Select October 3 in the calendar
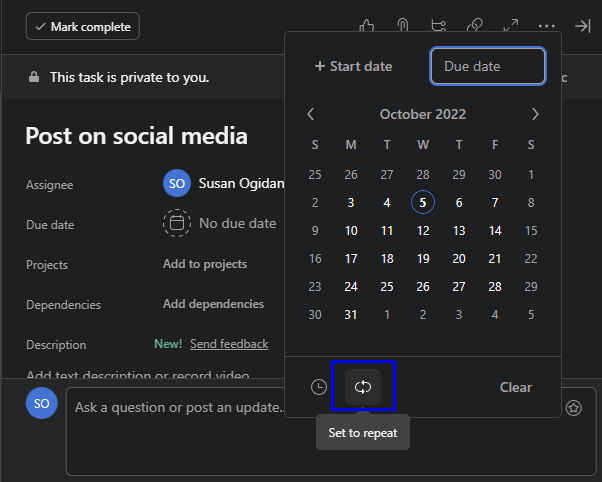The height and width of the screenshot is (482, 602). pyautogui.click(x=351, y=202)
